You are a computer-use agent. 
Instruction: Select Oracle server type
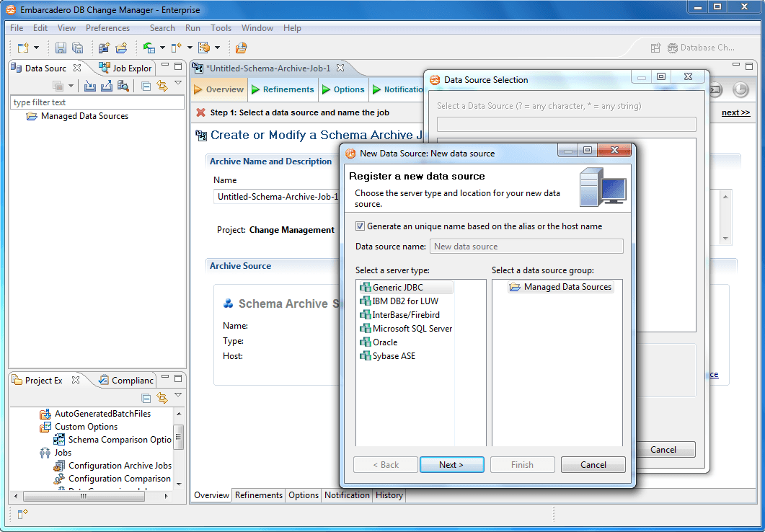tap(379, 342)
